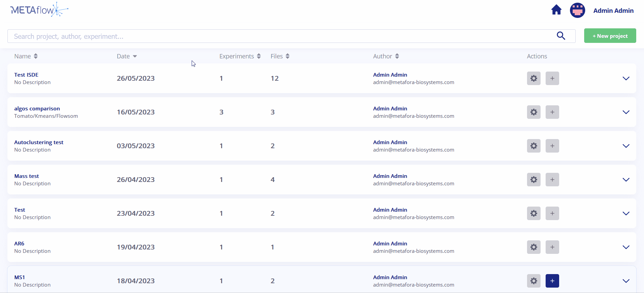Open the Autoclustering test project link
644x293 pixels.
point(39,142)
